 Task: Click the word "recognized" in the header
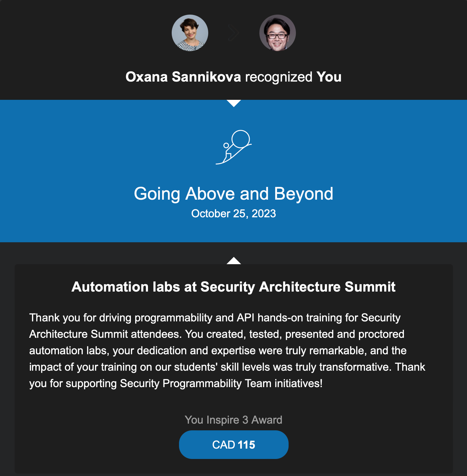tap(279, 77)
